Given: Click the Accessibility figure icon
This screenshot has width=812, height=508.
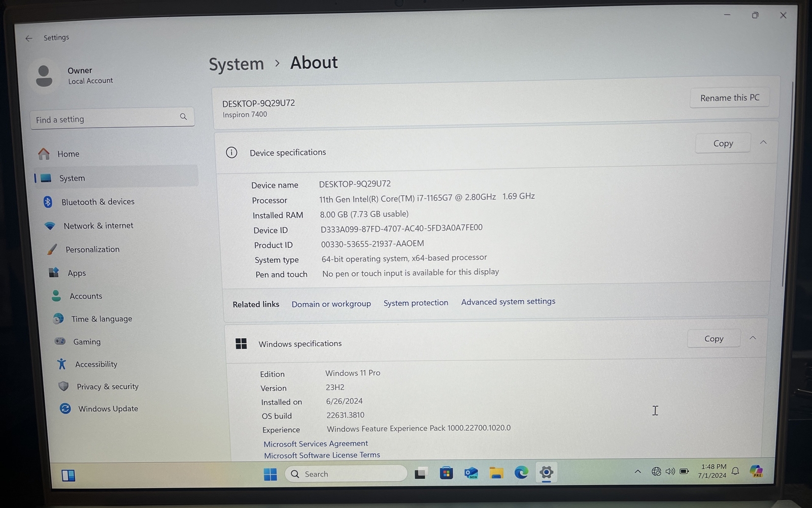Looking at the screenshot, I should [x=62, y=364].
